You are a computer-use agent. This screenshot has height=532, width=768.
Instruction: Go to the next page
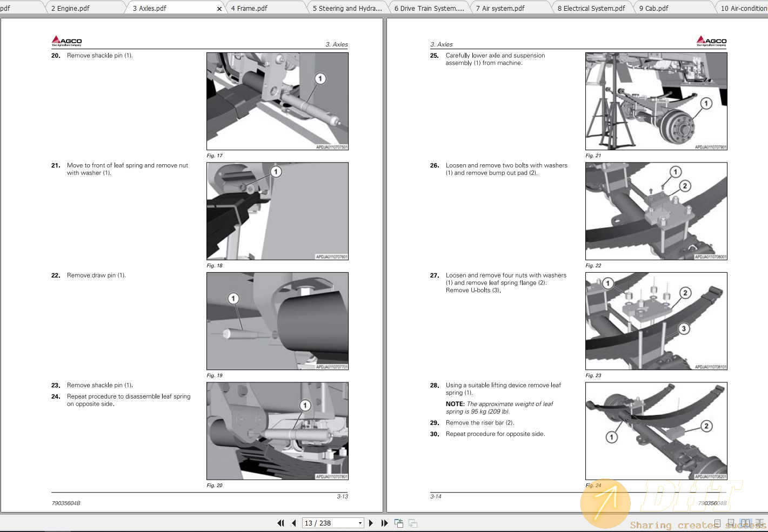371,523
